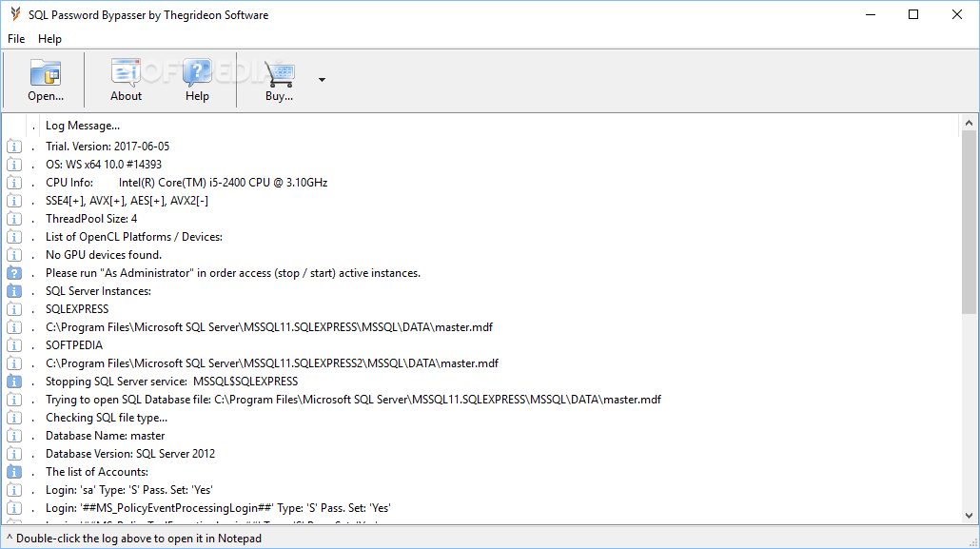Click info icon beside Database Version row

(x=13, y=455)
